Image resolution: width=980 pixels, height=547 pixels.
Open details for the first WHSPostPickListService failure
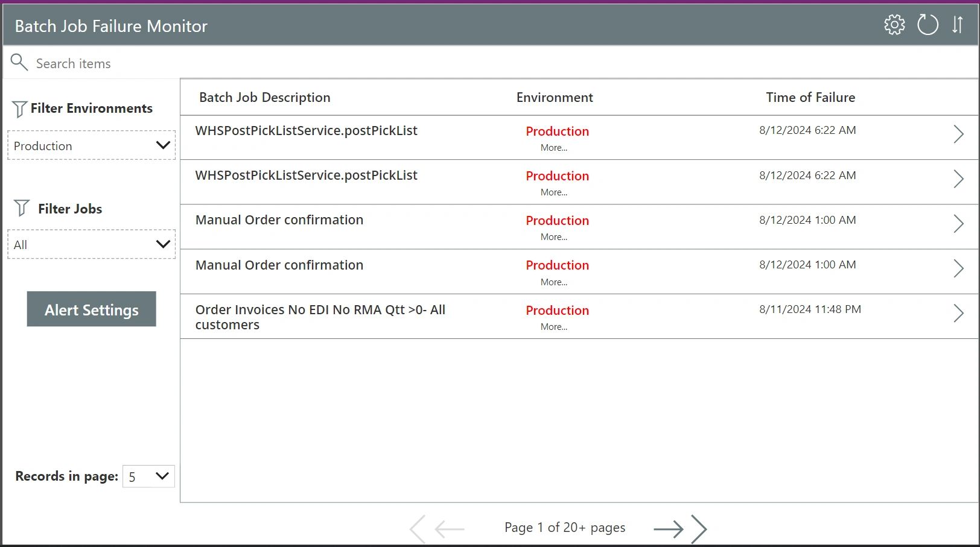click(959, 134)
